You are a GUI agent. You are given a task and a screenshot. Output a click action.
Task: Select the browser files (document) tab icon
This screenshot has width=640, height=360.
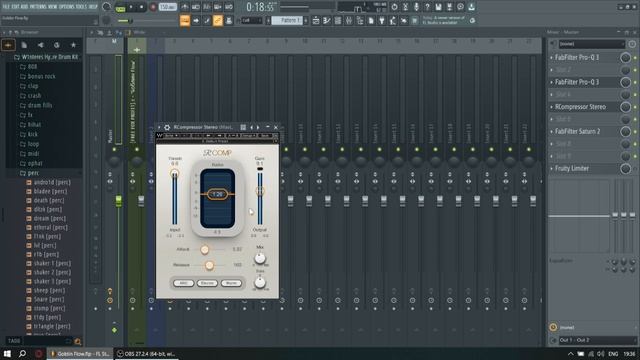(24, 45)
